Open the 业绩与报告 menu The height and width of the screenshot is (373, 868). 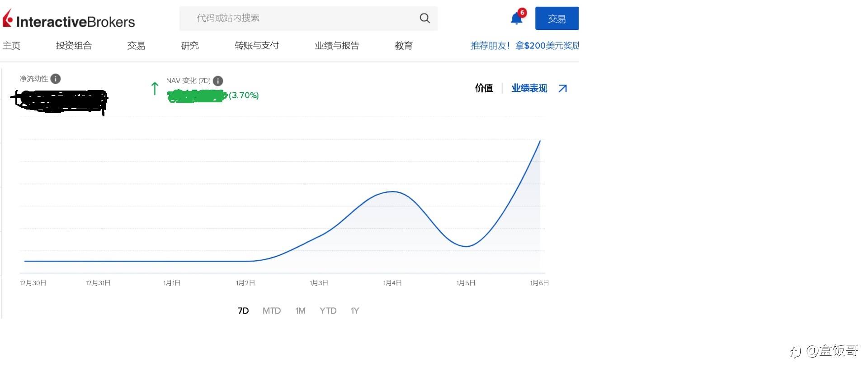point(337,46)
